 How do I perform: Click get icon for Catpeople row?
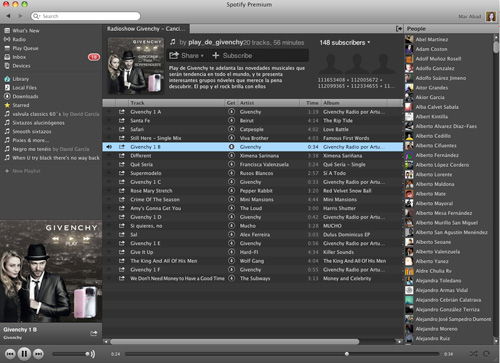tap(231, 129)
